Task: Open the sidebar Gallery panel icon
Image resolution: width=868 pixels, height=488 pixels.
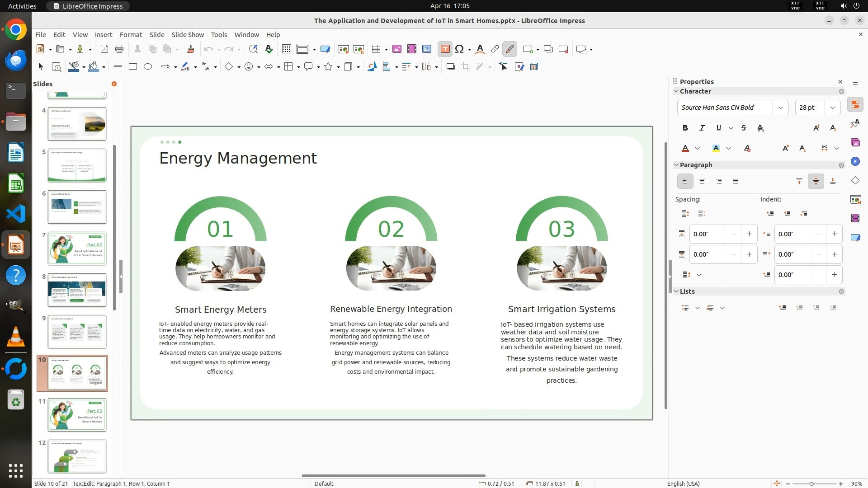Action: pos(855,143)
